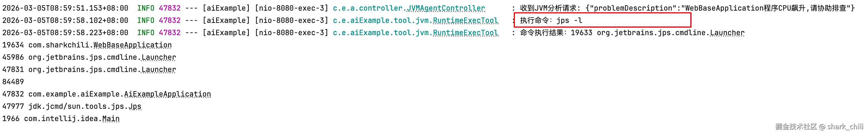The height and width of the screenshot is (135, 868).
Task: Click the INFO level on the first line
Action: point(146,8)
